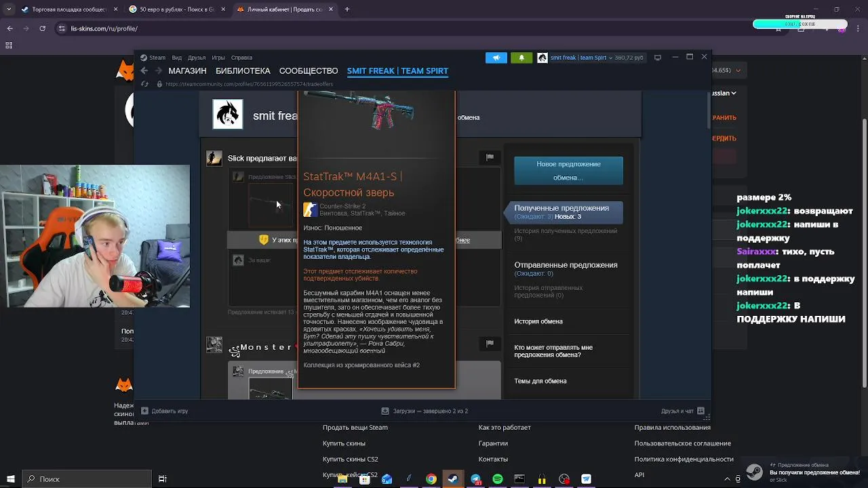
Task: Report Monster's trade offer with flag icon
Action: pos(490,344)
